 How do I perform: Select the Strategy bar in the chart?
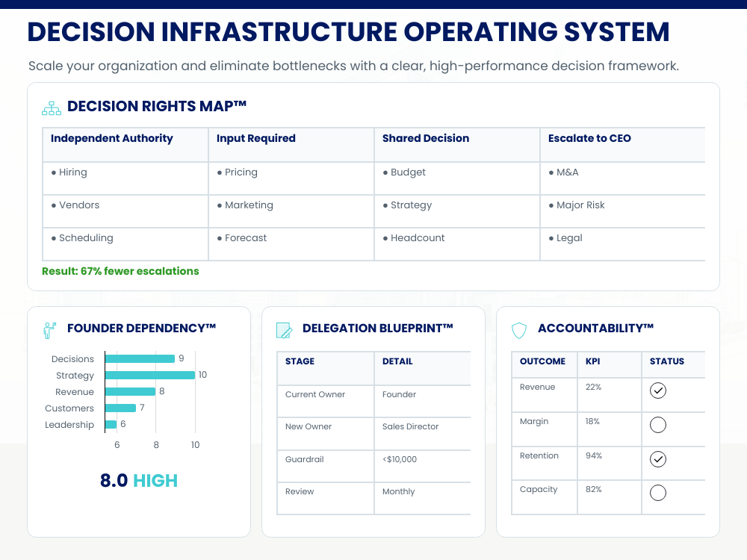tap(150, 376)
